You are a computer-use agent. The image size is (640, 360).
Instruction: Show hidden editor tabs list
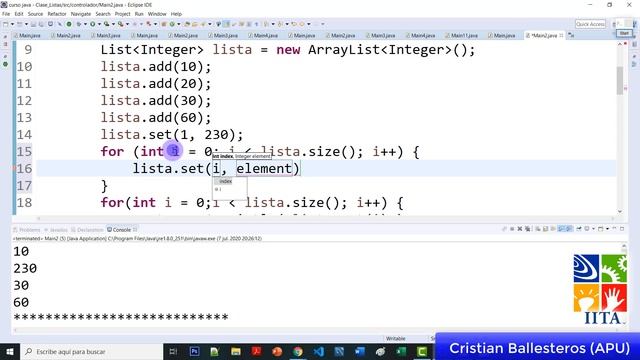point(571,36)
